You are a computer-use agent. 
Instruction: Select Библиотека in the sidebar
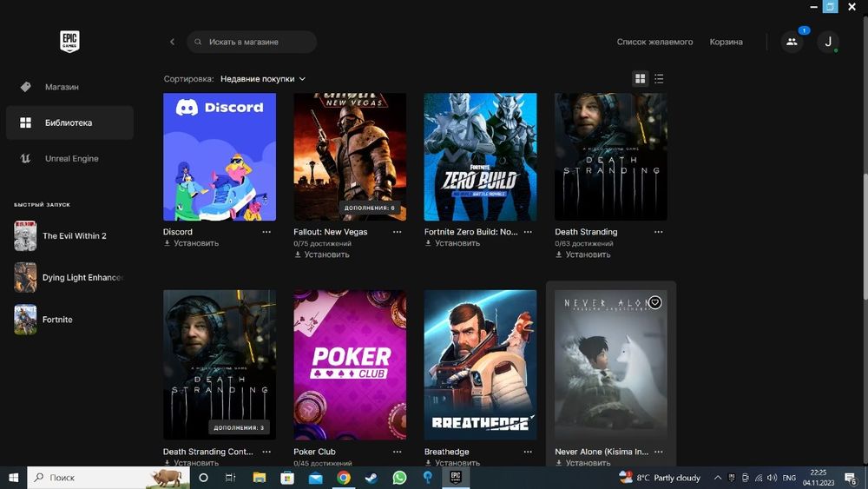click(69, 122)
